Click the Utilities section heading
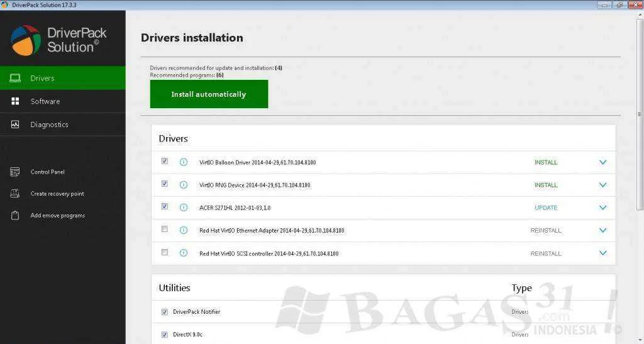The width and height of the screenshot is (644, 344). (175, 288)
